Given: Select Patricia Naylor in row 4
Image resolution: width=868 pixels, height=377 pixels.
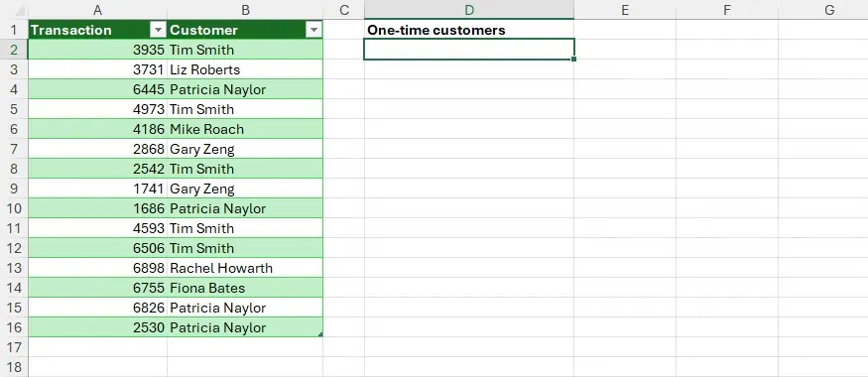Looking at the screenshot, I should click(x=245, y=89).
